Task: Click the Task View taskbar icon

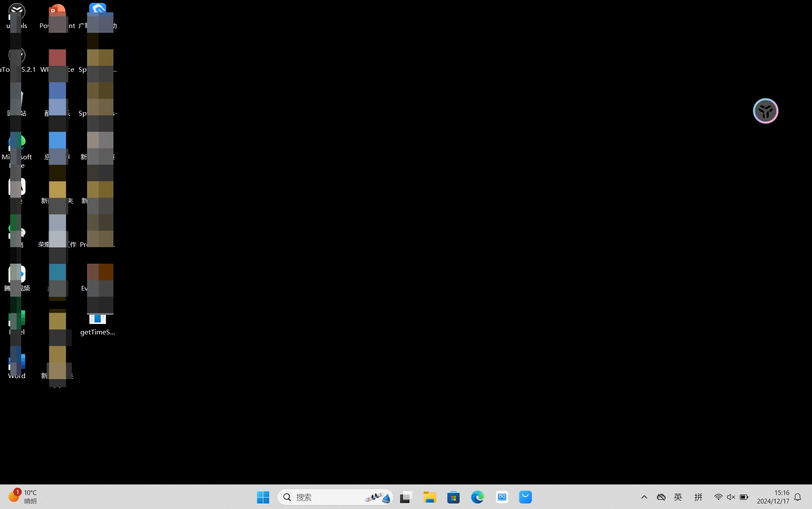Action: [x=406, y=497]
